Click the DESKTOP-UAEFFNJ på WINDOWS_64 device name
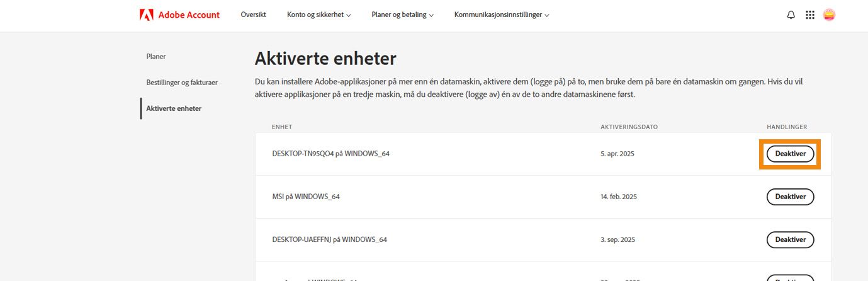 [x=329, y=239]
